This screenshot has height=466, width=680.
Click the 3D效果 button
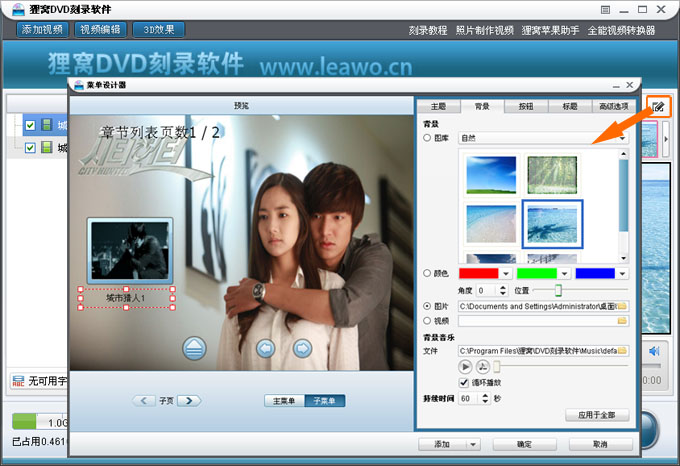[x=159, y=30]
